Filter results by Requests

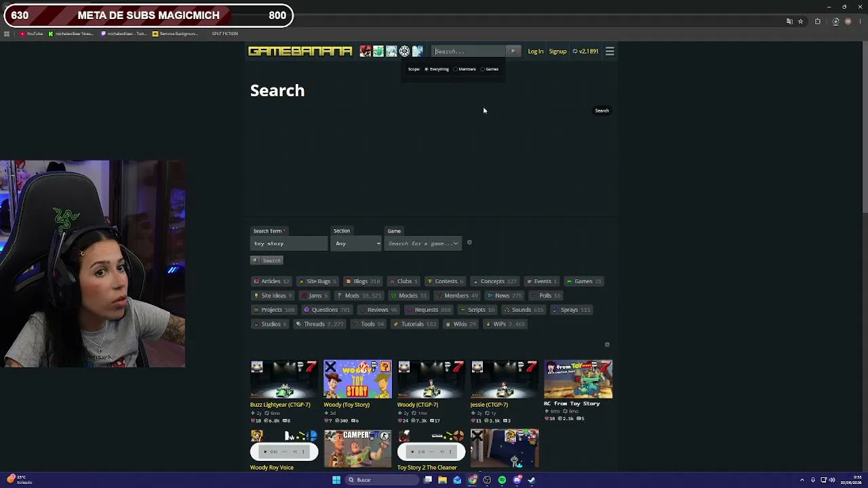click(x=429, y=310)
